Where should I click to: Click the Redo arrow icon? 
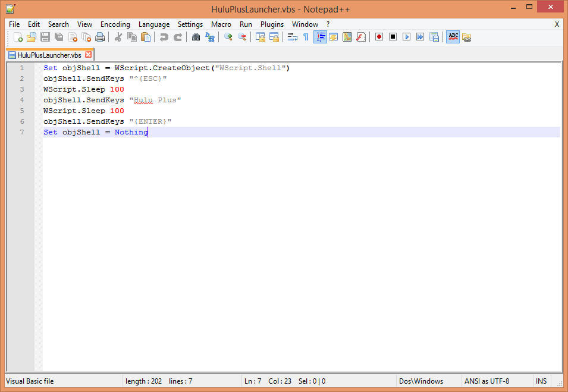[x=177, y=37]
